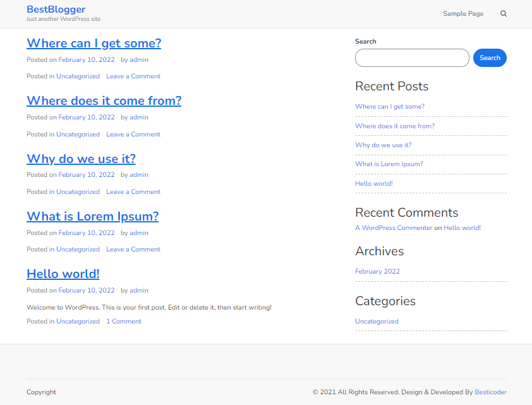532x405 pixels.
Task: Open the post "What is Lorem Ipsum?"
Action: (x=92, y=216)
